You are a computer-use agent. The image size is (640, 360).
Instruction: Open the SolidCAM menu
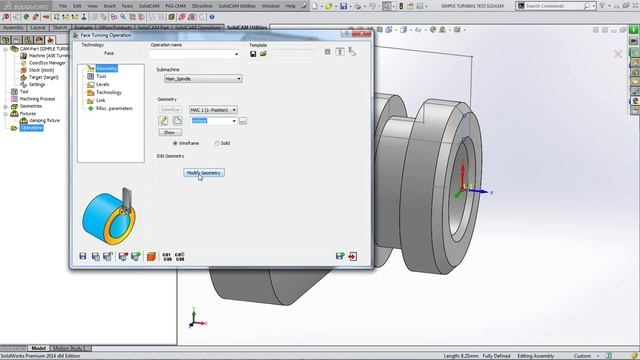point(149,6)
